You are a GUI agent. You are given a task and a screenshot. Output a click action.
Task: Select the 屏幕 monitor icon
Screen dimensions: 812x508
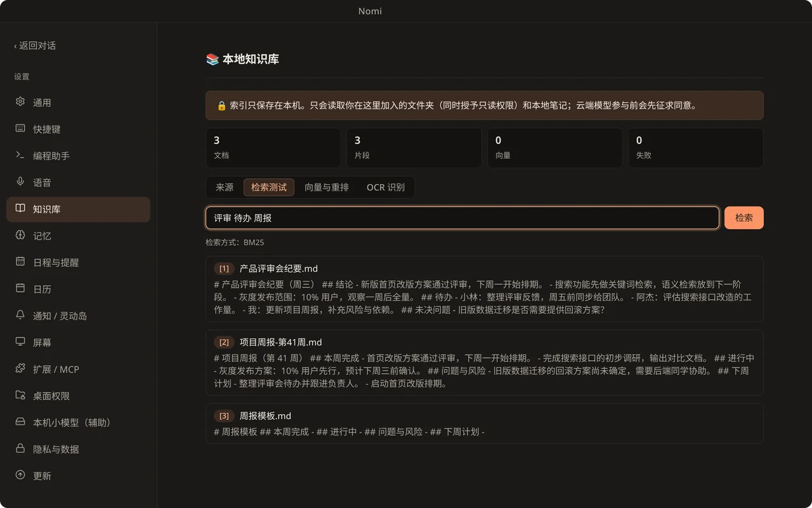(x=20, y=342)
